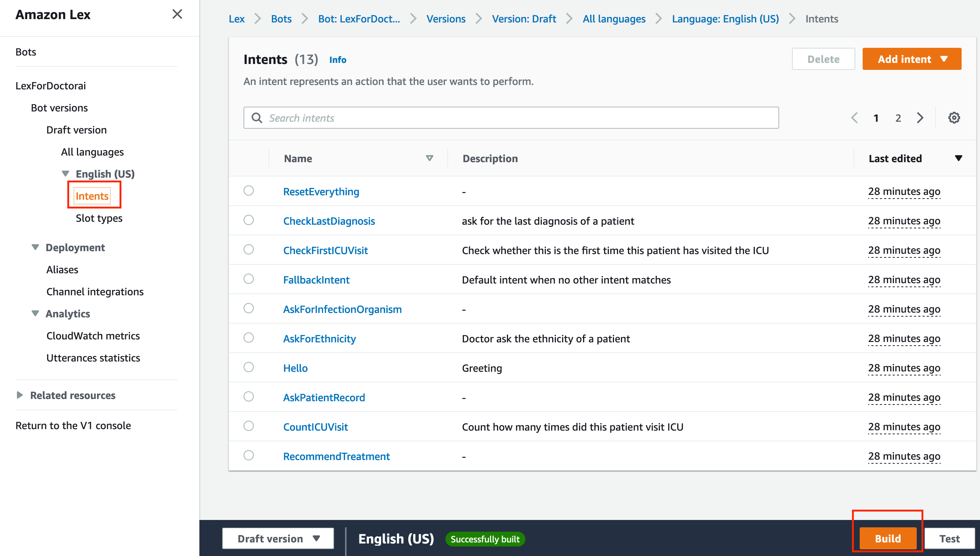
Task: Open the CheckFirstICUVisit intent
Action: pos(326,250)
